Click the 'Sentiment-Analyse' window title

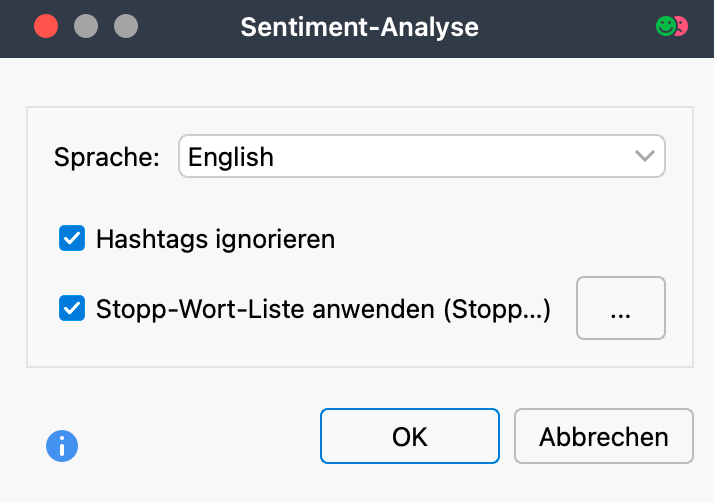[x=359, y=26]
